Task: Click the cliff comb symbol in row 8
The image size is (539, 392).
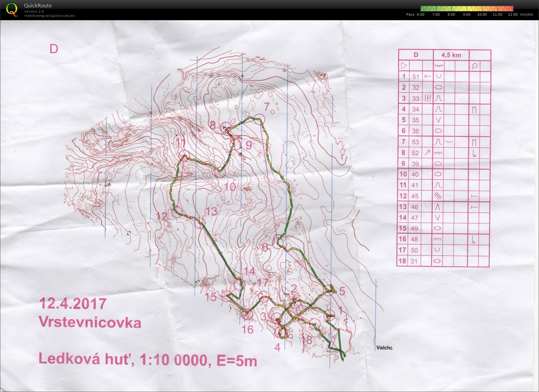Action: [x=438, y=152]
